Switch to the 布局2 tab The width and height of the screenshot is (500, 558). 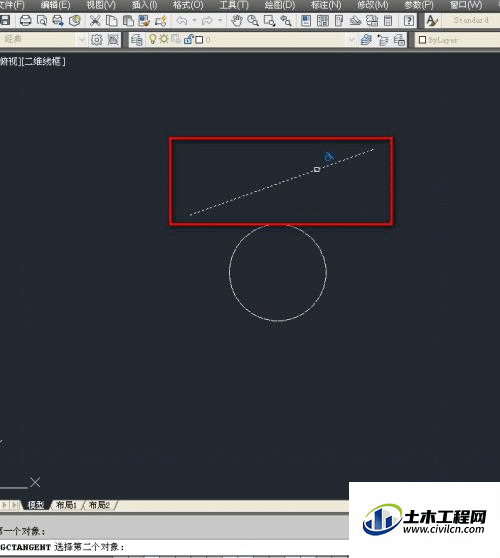coord(99,505)
